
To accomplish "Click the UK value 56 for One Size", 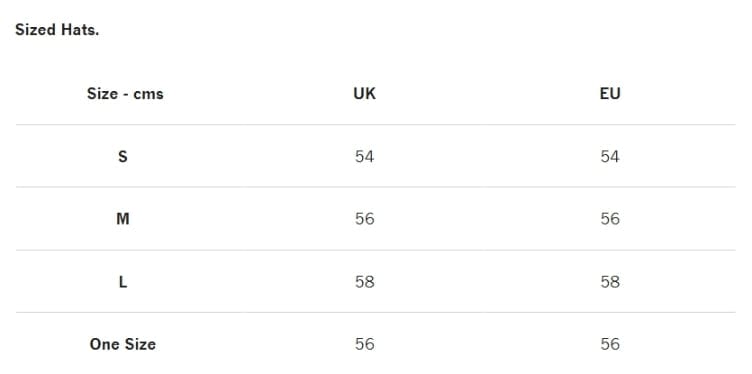I will click(364, 344).
